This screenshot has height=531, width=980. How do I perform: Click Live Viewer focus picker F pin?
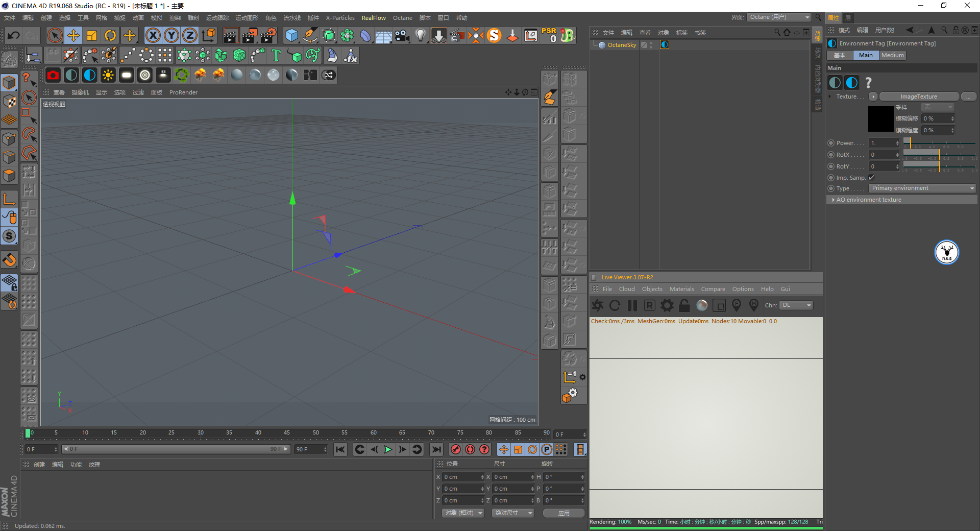point(737,305)
